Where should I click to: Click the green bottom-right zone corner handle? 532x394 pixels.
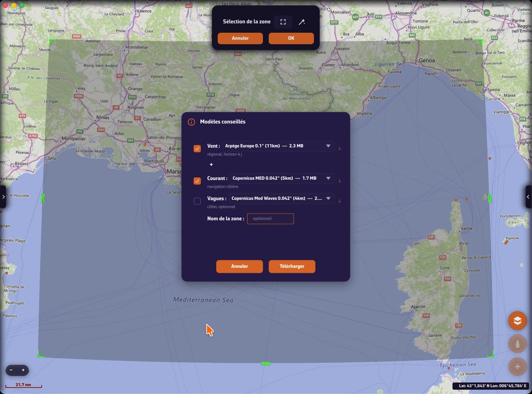point(491,354)
